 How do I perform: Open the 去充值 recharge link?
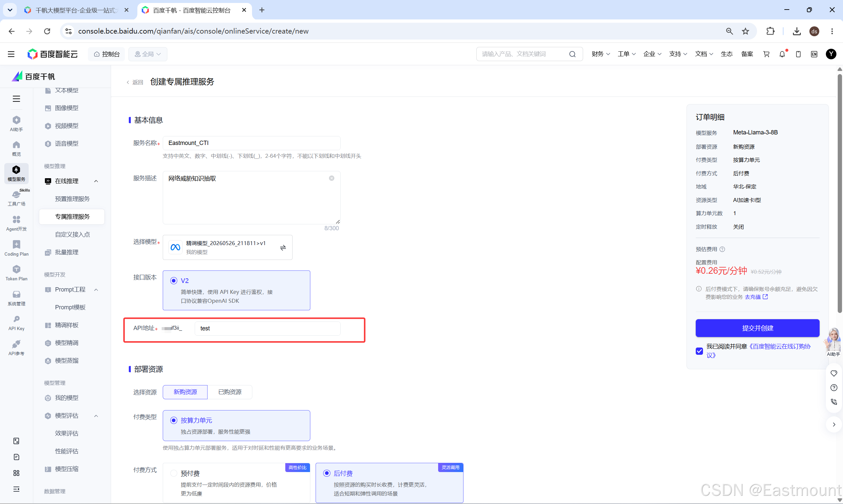pos(756,297)
